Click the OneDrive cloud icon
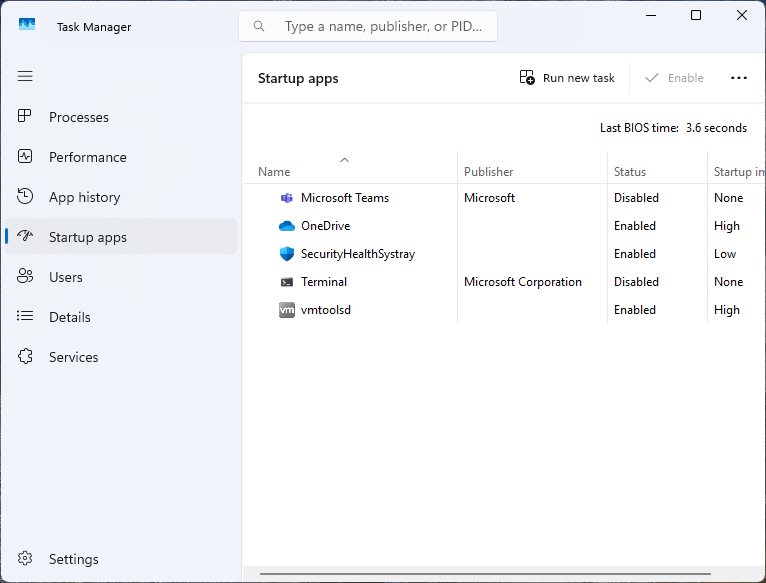This screenshot has height=583, width=766. (x=287, y=226)
